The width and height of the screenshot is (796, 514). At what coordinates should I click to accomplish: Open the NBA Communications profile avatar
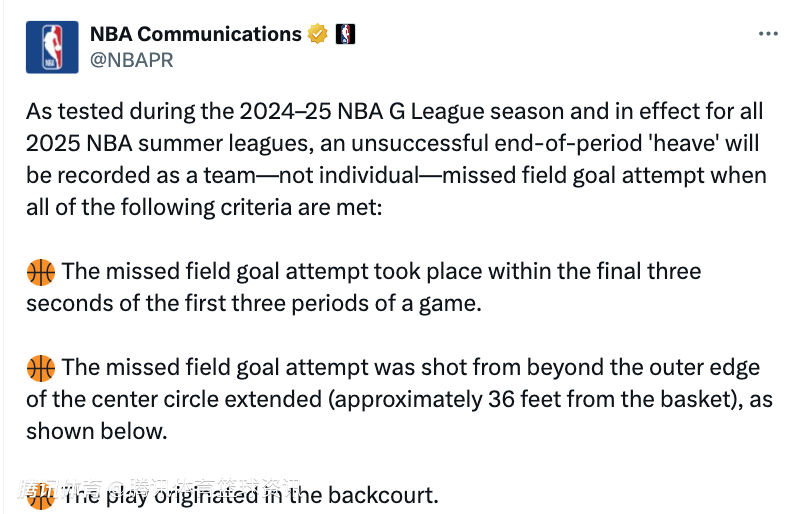[x=52, y=47]
